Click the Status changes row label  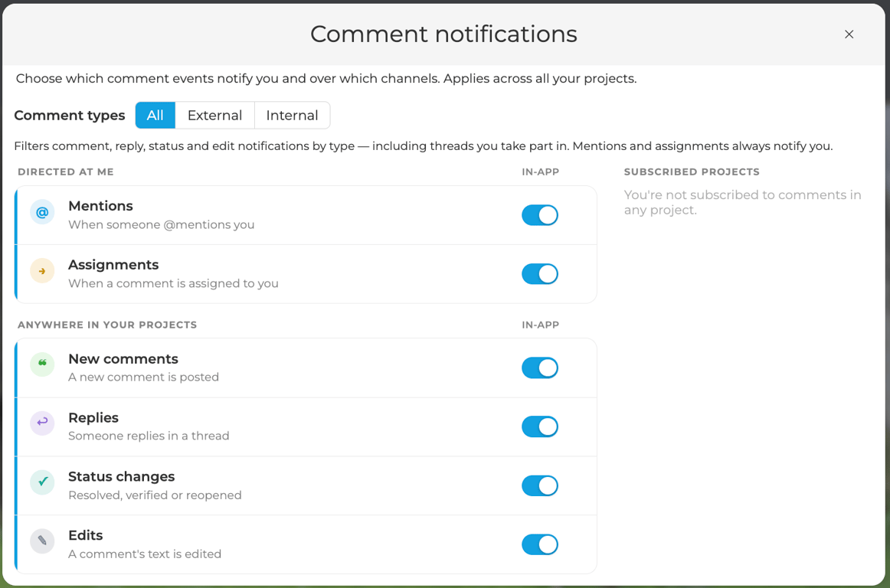122,477
